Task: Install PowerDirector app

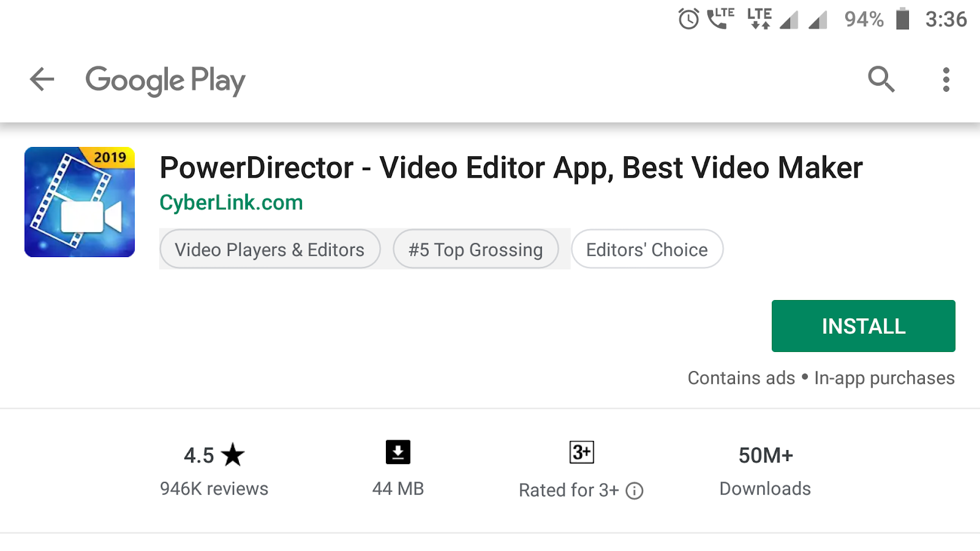Action: 864,326
